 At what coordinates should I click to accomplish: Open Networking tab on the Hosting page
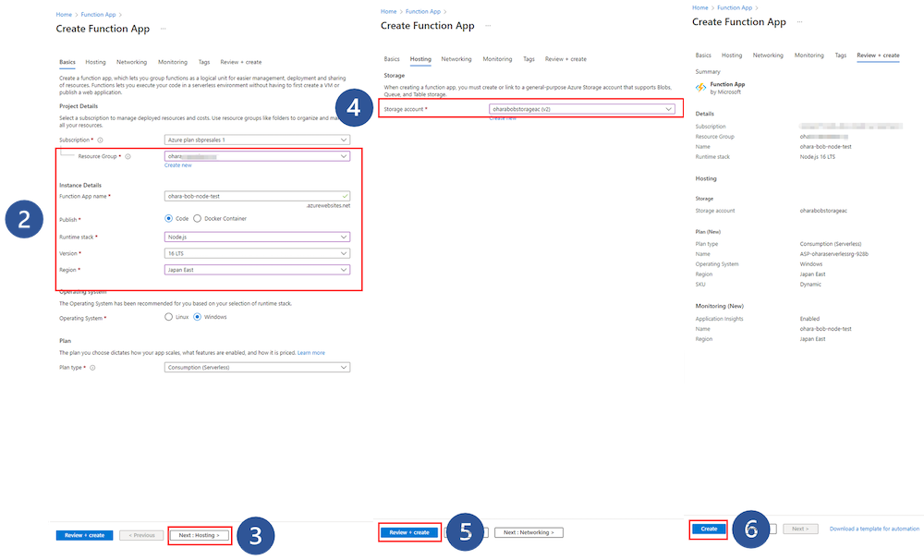click(456, 59)
